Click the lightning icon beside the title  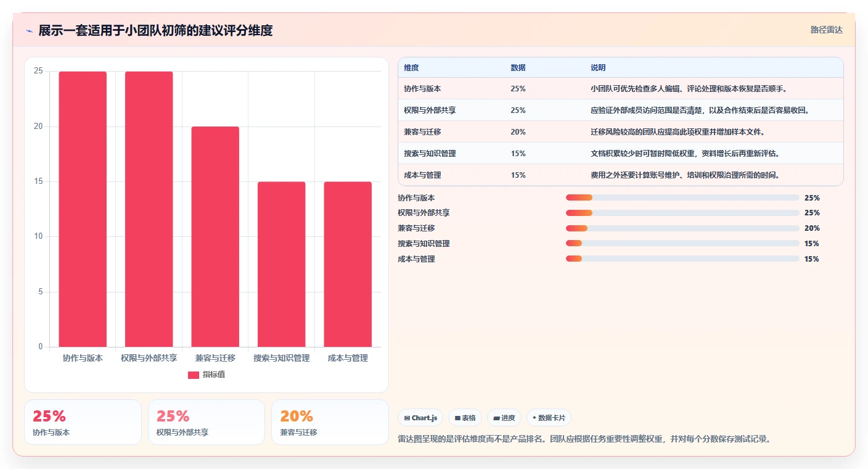30,31
